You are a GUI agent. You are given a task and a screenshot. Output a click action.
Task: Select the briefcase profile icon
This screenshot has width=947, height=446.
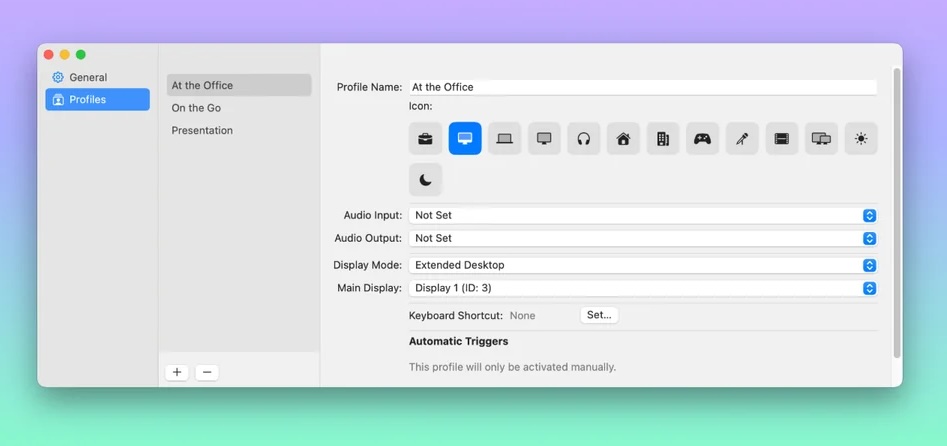tap(425, 139)
